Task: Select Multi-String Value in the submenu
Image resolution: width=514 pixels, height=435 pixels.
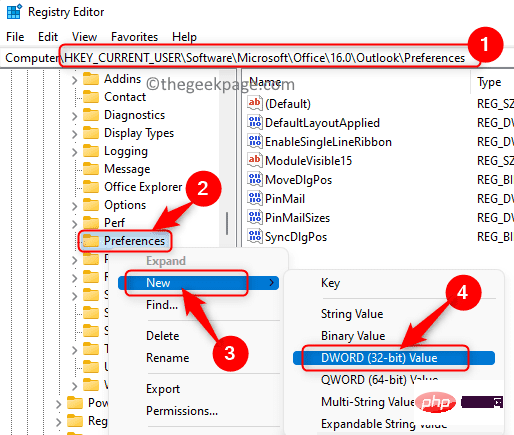Action: tap(368, 402)
